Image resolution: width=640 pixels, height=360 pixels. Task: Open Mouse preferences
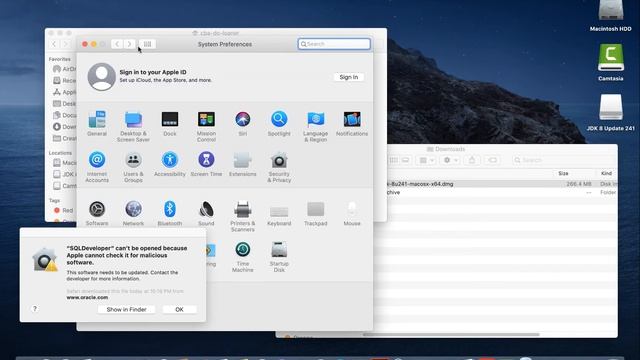click(x=352, y=213)
